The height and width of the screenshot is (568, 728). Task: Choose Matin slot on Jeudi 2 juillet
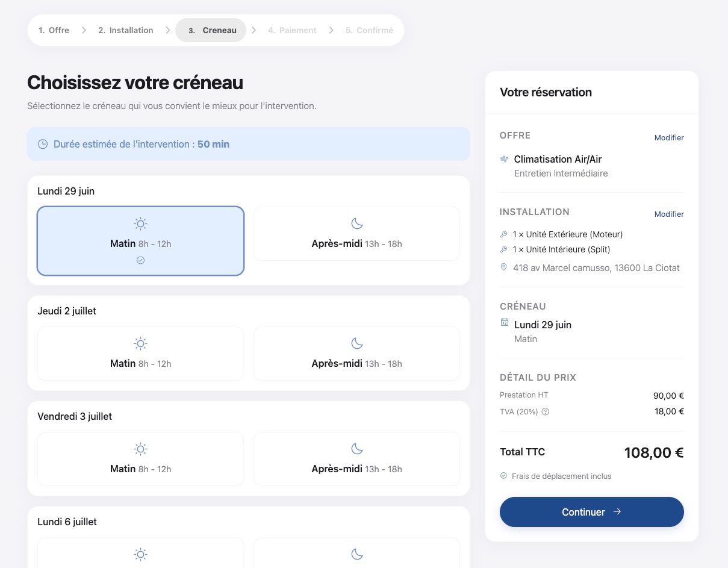click(x=140, y=354)
